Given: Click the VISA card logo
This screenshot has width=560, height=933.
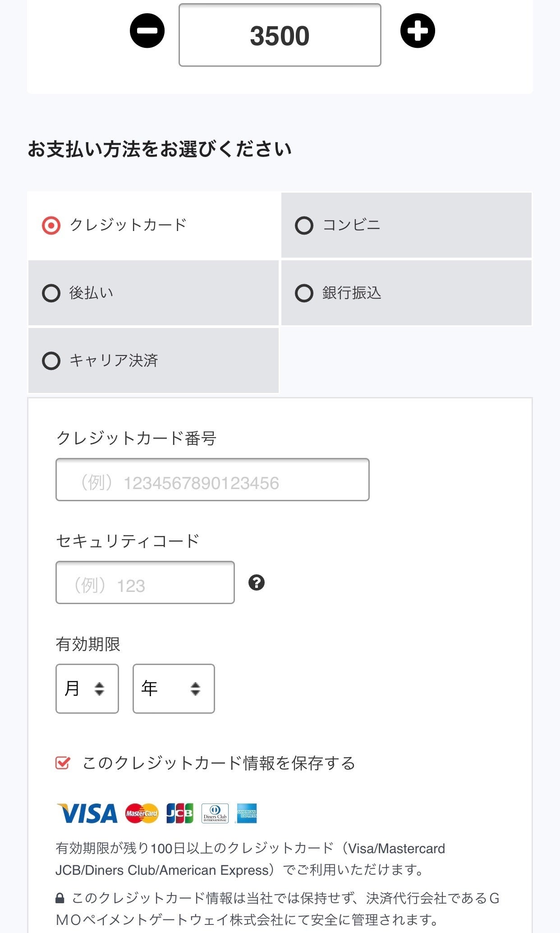Looking at the screenshot, I should coord(87,813).
